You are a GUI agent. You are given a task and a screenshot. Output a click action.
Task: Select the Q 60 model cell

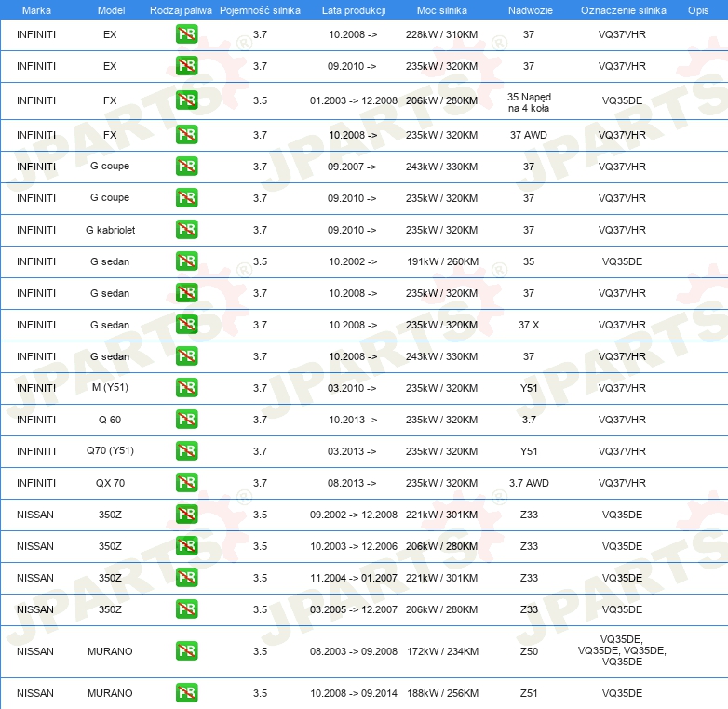point(110,420)
